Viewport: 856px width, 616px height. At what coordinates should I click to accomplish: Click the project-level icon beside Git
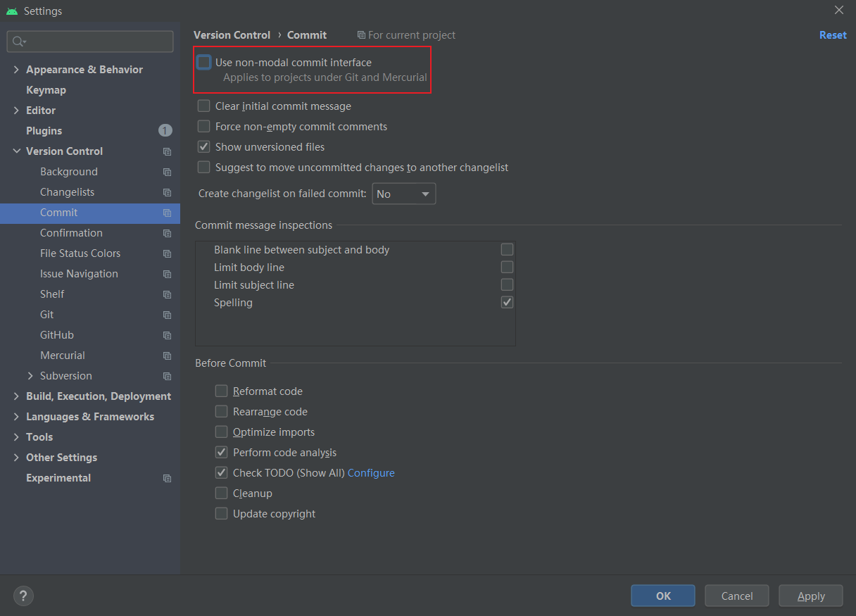pyautogui.click(x=167, y=315)
